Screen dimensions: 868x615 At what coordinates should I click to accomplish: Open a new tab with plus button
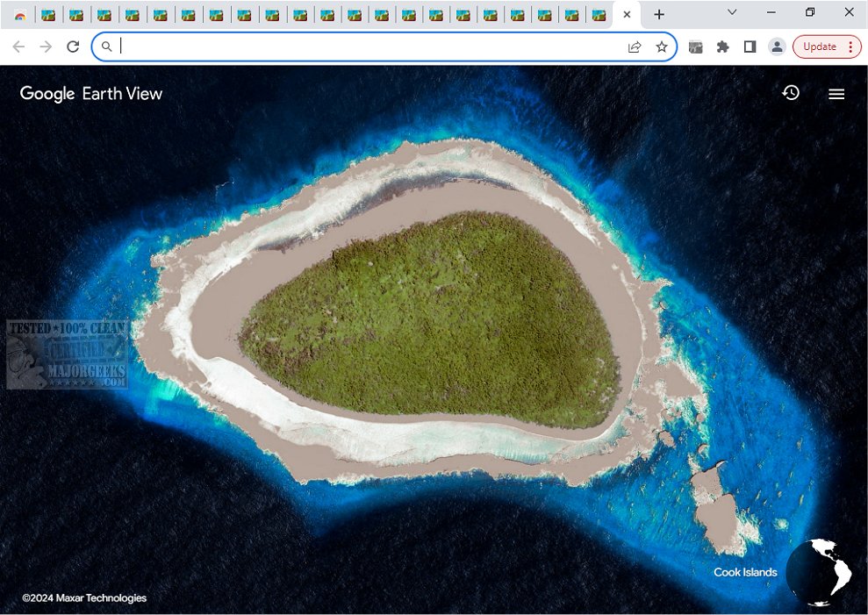(x=659, y=15)
